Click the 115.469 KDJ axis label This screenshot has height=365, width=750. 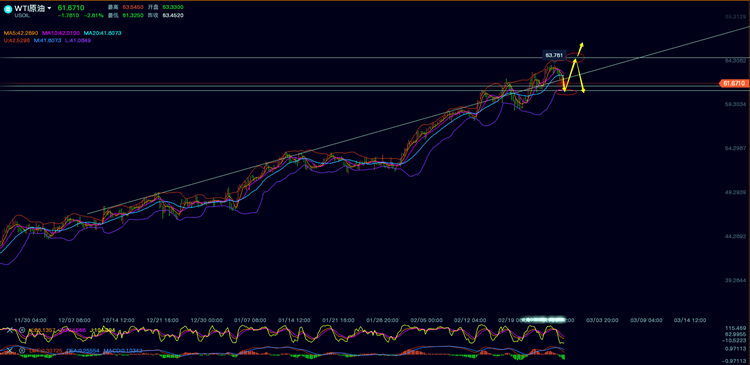coord(736,328)
